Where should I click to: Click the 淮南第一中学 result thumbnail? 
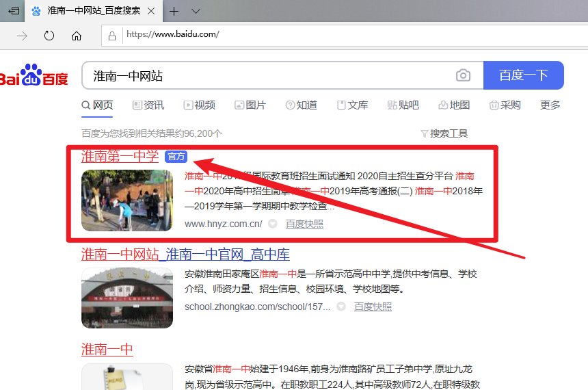pos(127,200)
